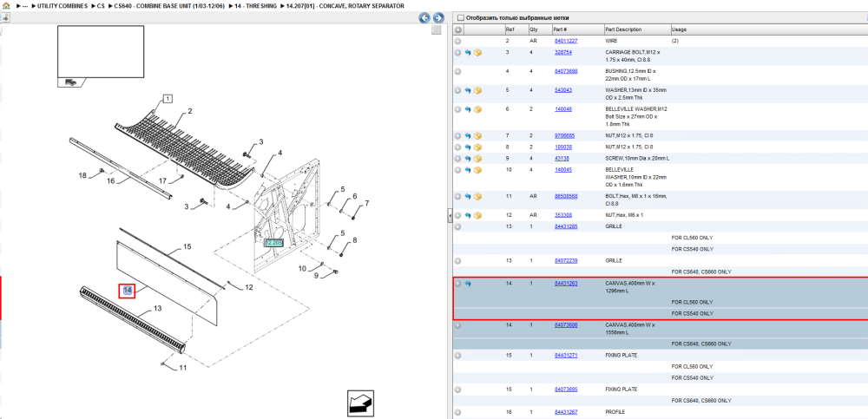Open part number 543043 link
The image size is (868, 419).
tap(563, 89)
